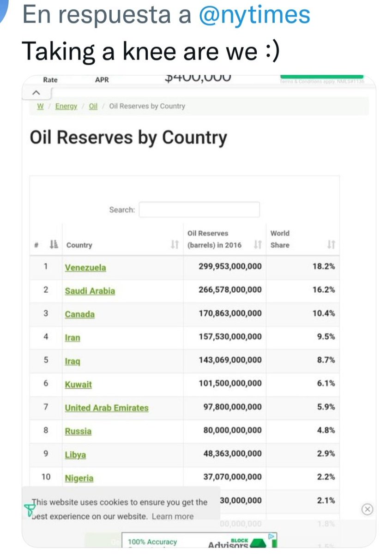Open the Canada country link
This screenshot has height=554, width=392.
[x=80, y=314]
